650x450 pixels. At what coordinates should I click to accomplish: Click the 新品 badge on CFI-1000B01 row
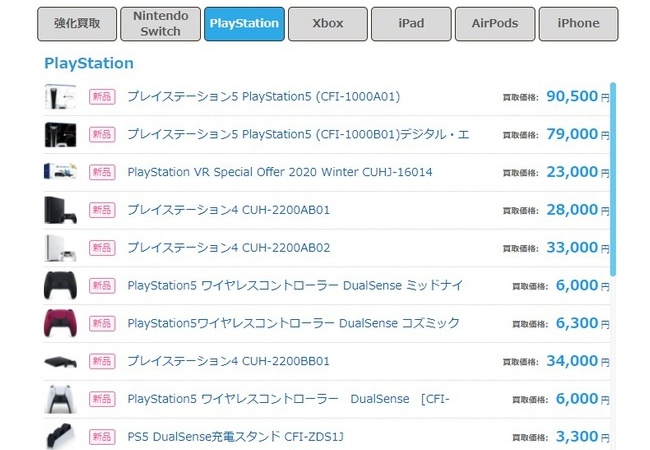point(102,135)
